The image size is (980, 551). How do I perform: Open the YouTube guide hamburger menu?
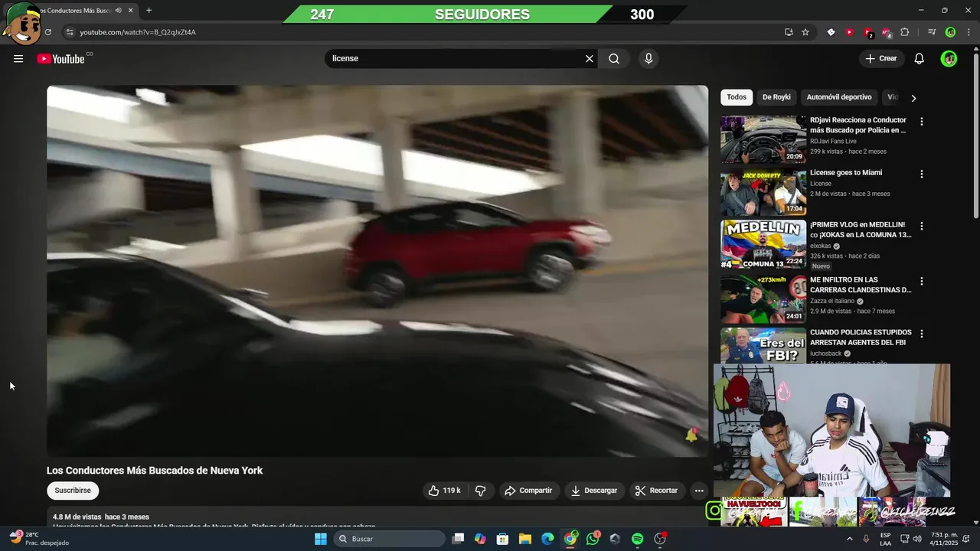[x=18, y=59]
